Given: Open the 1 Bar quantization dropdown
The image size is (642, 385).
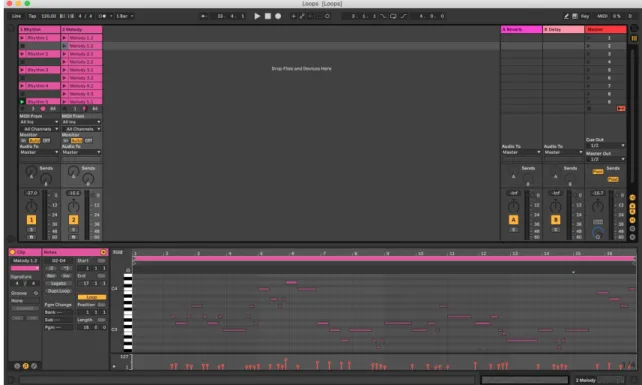Looking at the screenshot, I should [x=124, y=16].
